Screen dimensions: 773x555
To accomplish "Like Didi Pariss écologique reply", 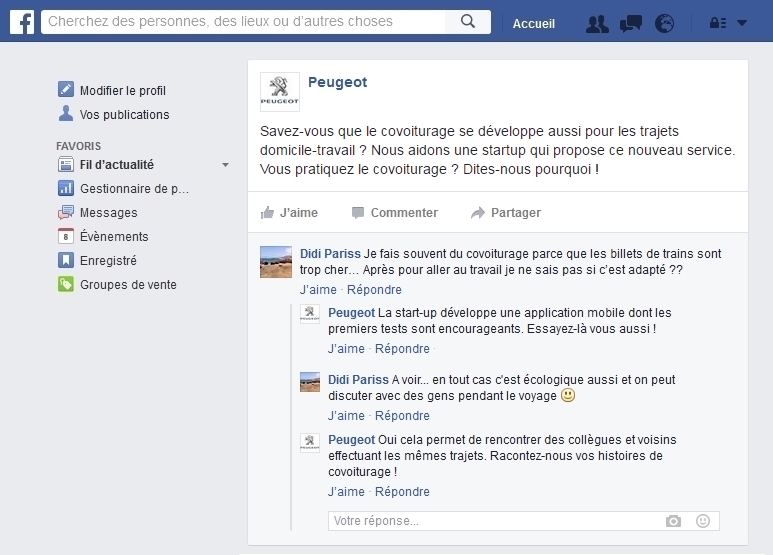I will 346,416.
